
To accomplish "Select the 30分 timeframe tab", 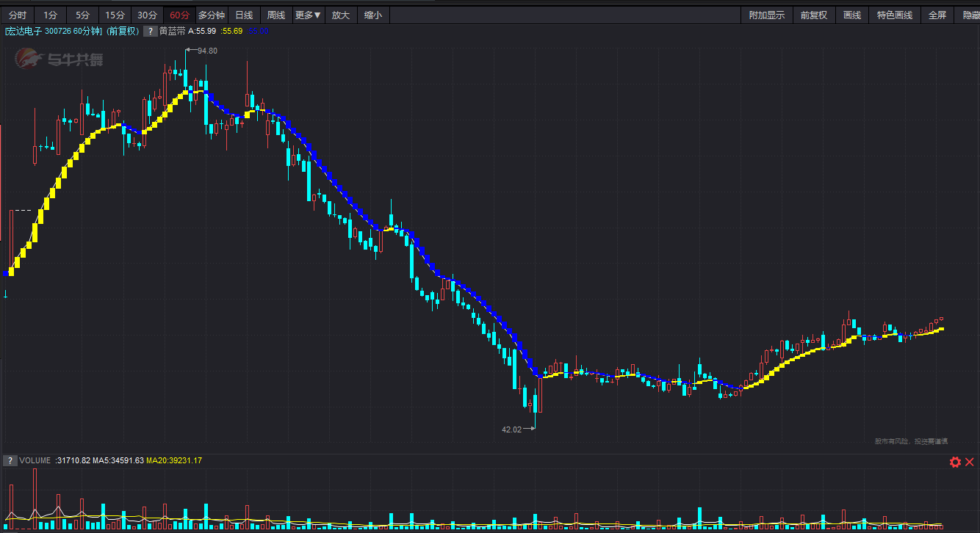I will click(147, 15).
